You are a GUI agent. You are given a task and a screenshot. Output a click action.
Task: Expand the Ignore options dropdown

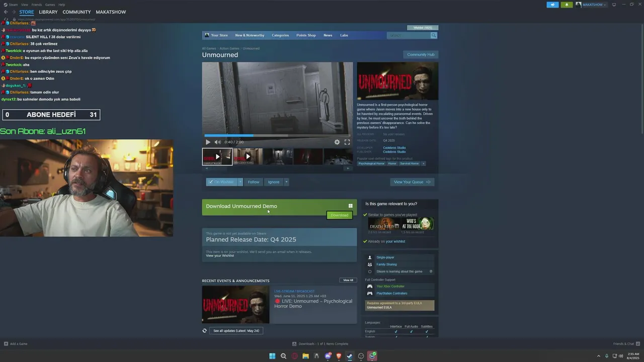tap(286, 182)
